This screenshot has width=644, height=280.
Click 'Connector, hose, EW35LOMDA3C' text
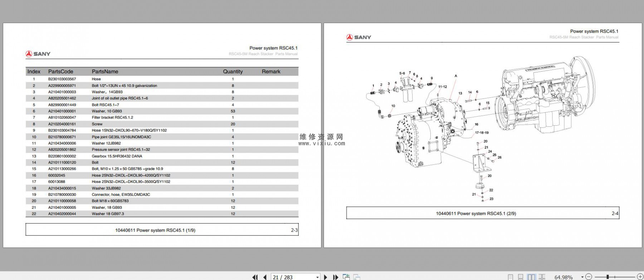[121, 194]
